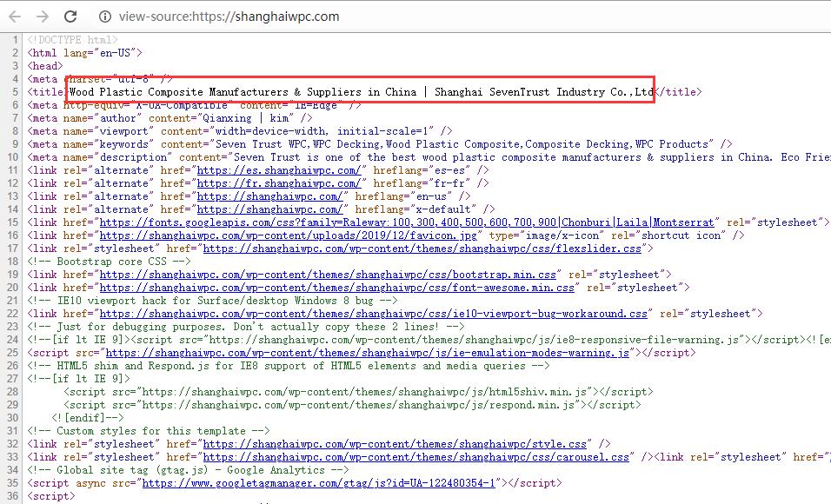Image resolution: width=831 pixels, height=504 pixels.
Task: Open the fr.shanghaiwpc.com alternate link
Action: (x=279, y=183)
